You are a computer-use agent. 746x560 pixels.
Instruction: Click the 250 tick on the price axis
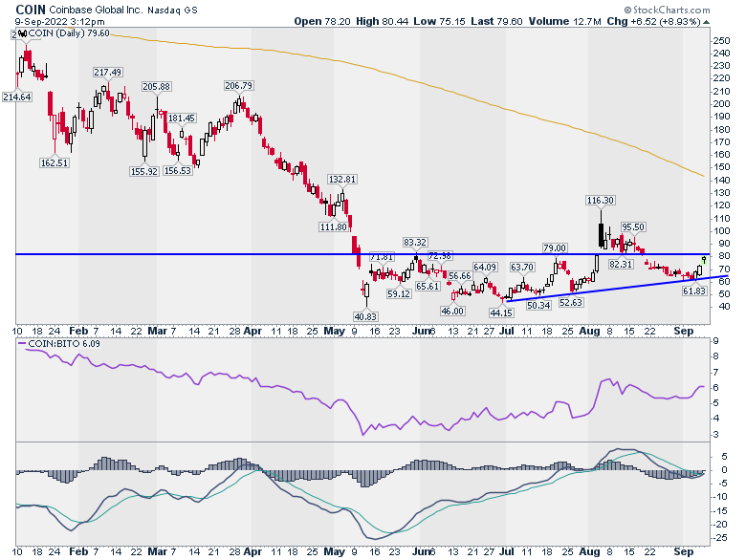pos(721,41)
